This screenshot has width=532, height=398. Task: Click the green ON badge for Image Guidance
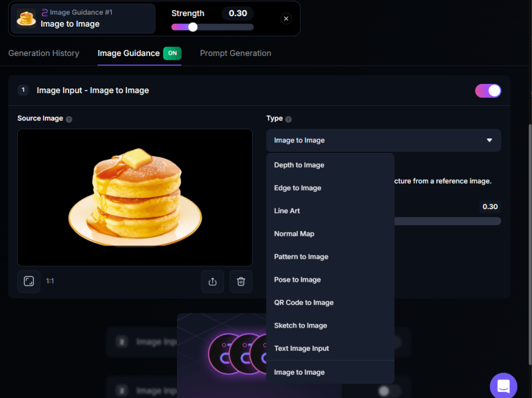tap(173, 53)
